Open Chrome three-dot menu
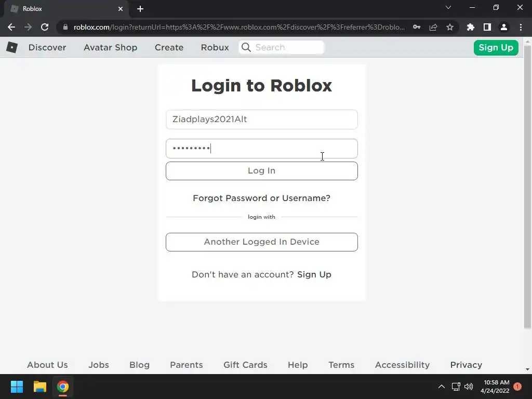The image size is (532, 399). click(x=521, y=27)
